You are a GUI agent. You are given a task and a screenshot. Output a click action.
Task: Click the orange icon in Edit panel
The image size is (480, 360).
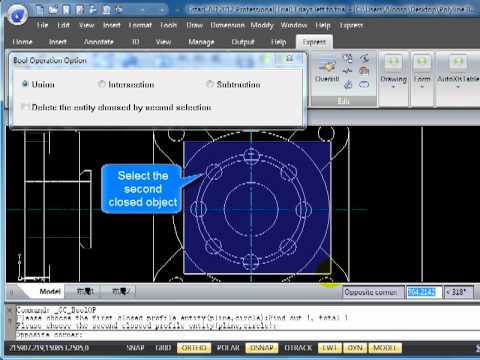(x=364, y=71)
